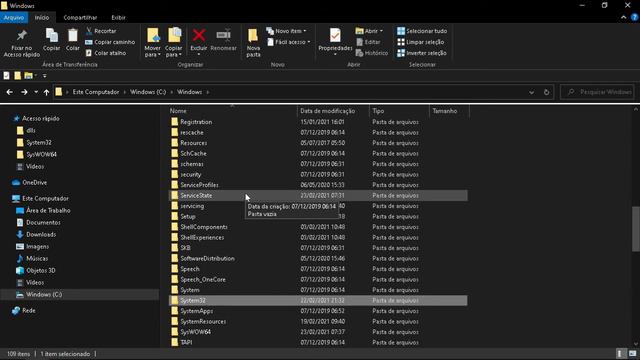Image resolution: width=640 pixels, height=360 pixels.
Task: Open the Fácil acesso dropdown
Action: 289,42
